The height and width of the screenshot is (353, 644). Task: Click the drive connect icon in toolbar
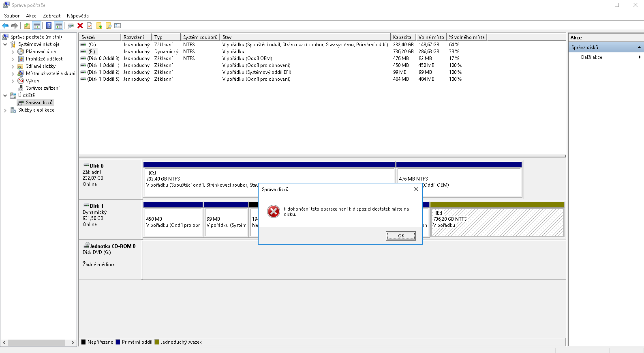point(71,26)
